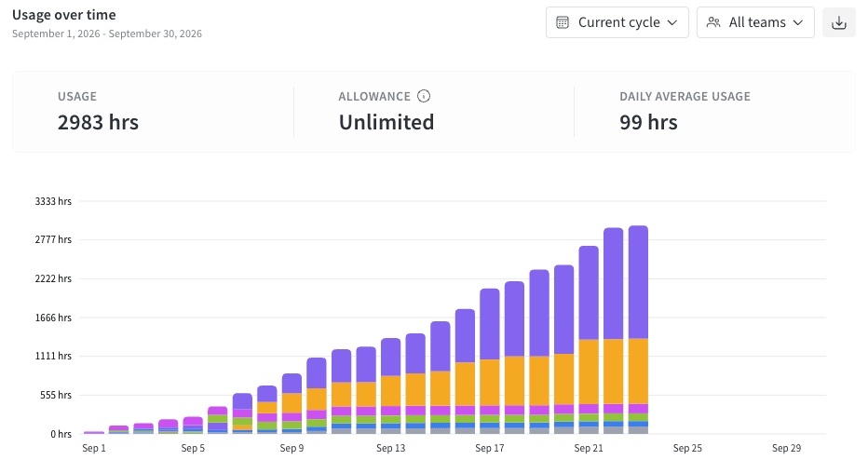Image resolution: width=868 pixels, height=460 pixels.
Task: Click the chevron next to All teams
Action: click(x=798, y=22)
